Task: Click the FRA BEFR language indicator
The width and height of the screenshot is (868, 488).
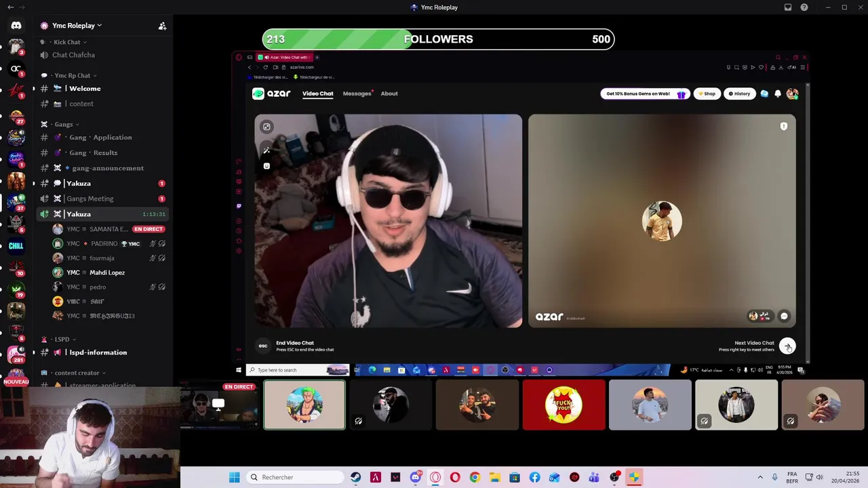Action: click(x=792, y=477)
